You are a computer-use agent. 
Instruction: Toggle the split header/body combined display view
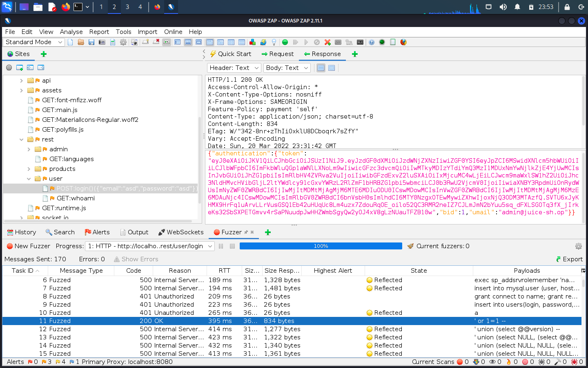pos(321,68)
